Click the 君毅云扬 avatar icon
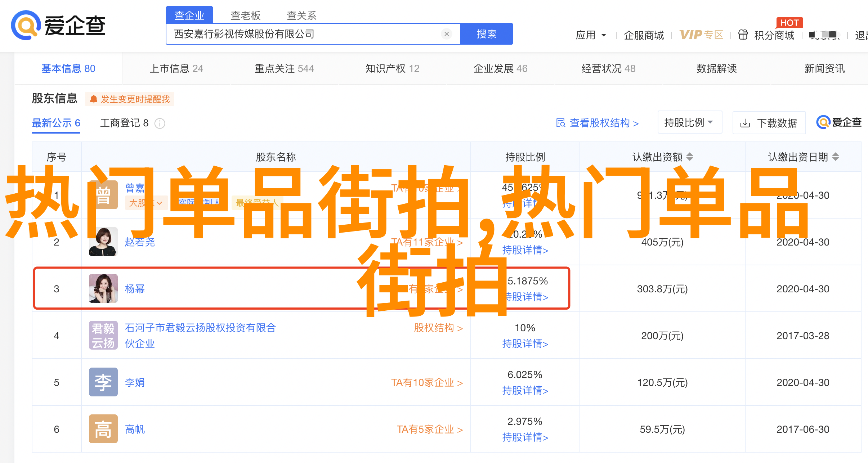The image size is (868, 463). [x=103, y=335]
